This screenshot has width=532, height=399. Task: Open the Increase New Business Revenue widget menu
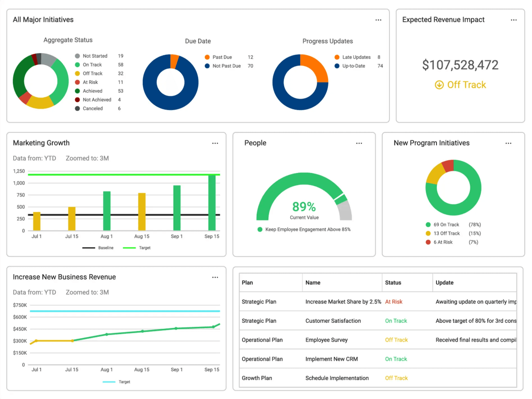215,277
